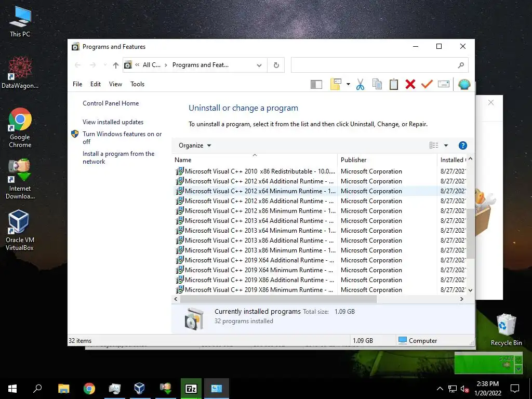This screenshot has width=532, height=399.
Task: Show hidden system tray icons chevron
Action: pos(440,389)
